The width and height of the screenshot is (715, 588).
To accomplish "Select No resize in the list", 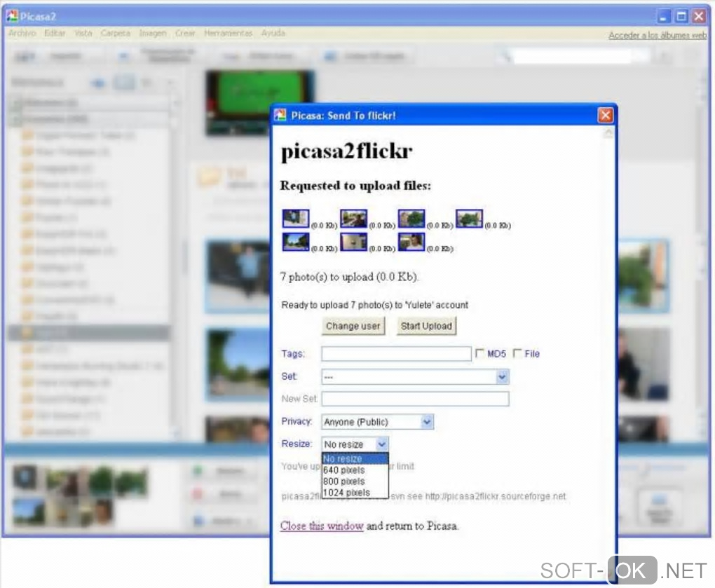I will (x=355, y=458).
